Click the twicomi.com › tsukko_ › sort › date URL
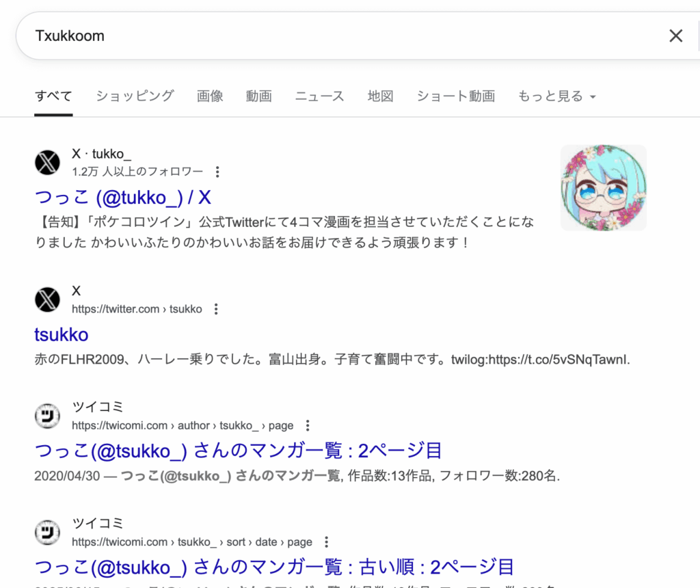Image resolution: width=700 pixels, height=588 pixels. 192,542
